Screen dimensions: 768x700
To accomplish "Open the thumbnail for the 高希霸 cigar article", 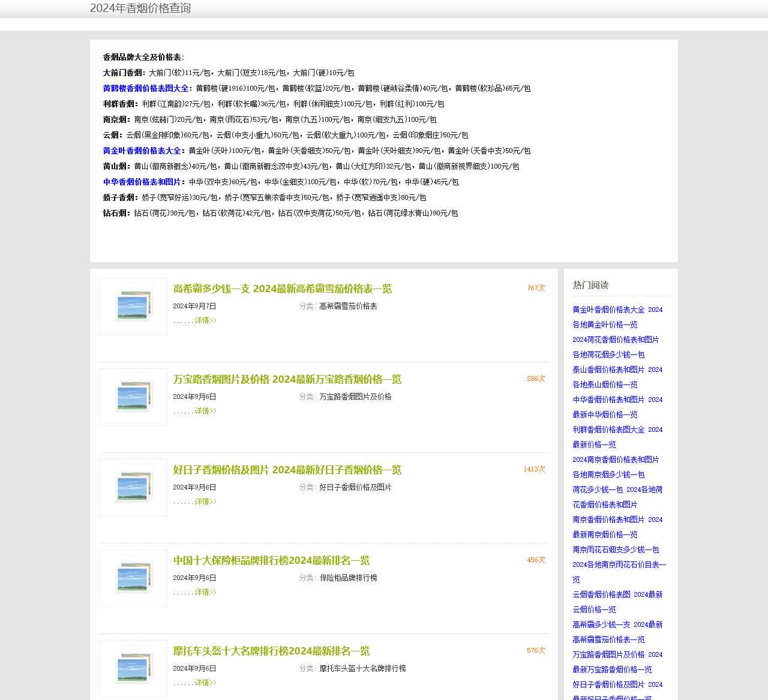I will coord(133,307).
